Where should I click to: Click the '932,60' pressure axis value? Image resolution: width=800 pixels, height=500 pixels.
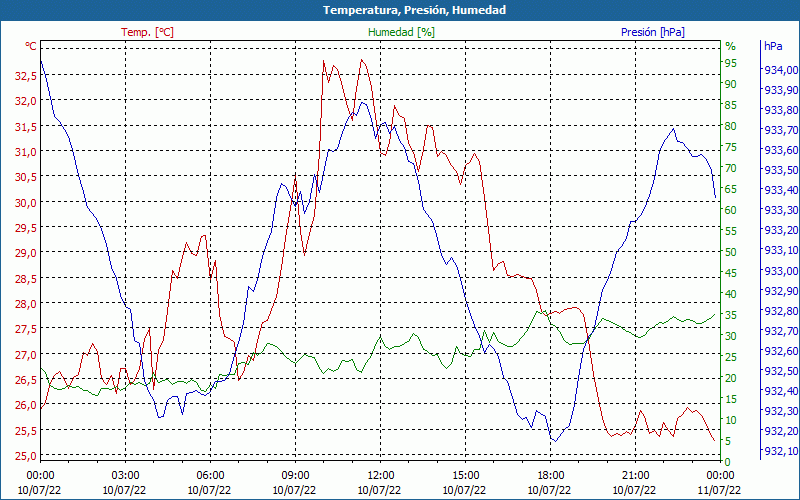[x=781, y=351]
